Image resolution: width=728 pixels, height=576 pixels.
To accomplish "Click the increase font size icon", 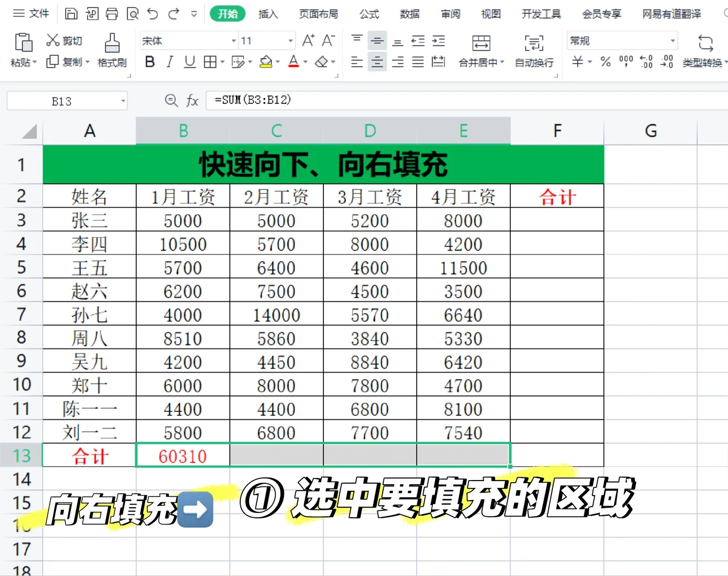I will pos(308,40).
